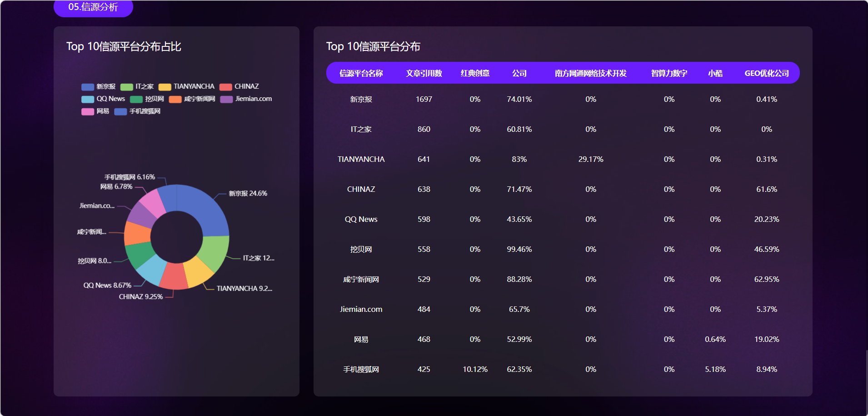Viewport: 868px width, 416px height.
Task: Click the red CHINAZ legend swatch
Action: click(226, 87)
